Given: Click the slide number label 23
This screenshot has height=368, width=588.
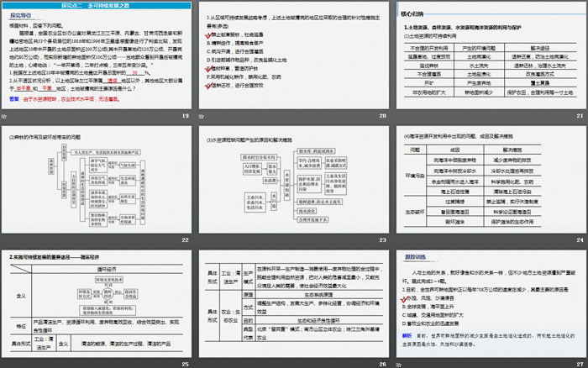Looking at the screenshot, I should [381, 239].
